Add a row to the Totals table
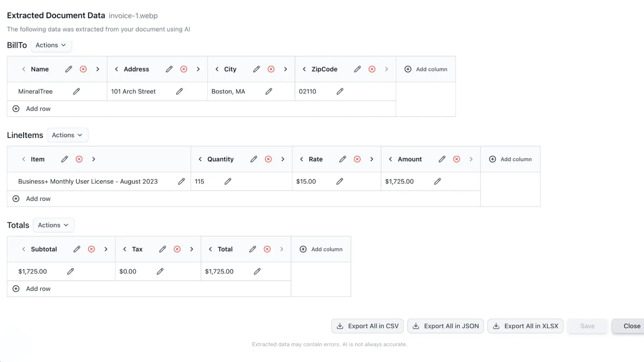The image size is (644, 362). click(x=32, y=289)
